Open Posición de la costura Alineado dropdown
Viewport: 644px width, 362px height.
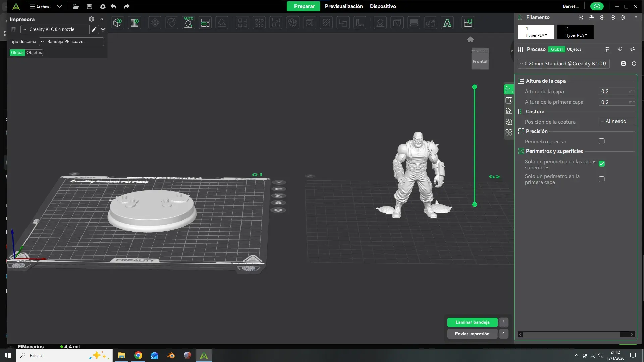click(x=616, y=121)
